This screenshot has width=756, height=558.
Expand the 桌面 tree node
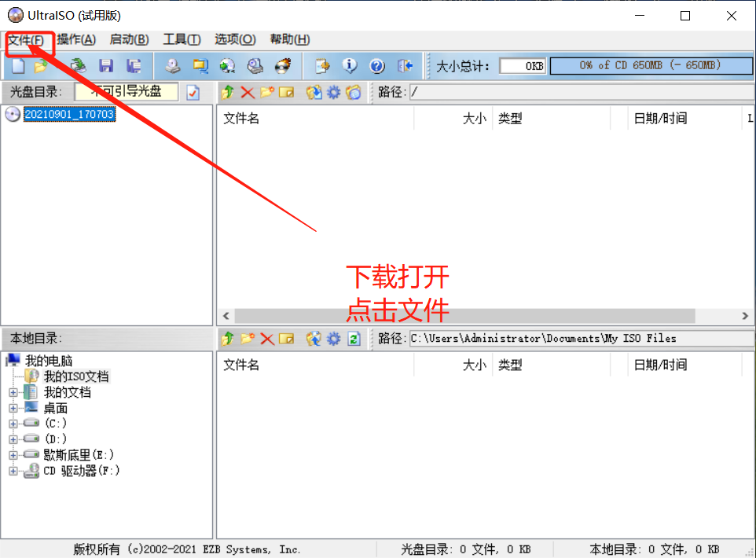(x=13, y=408)
